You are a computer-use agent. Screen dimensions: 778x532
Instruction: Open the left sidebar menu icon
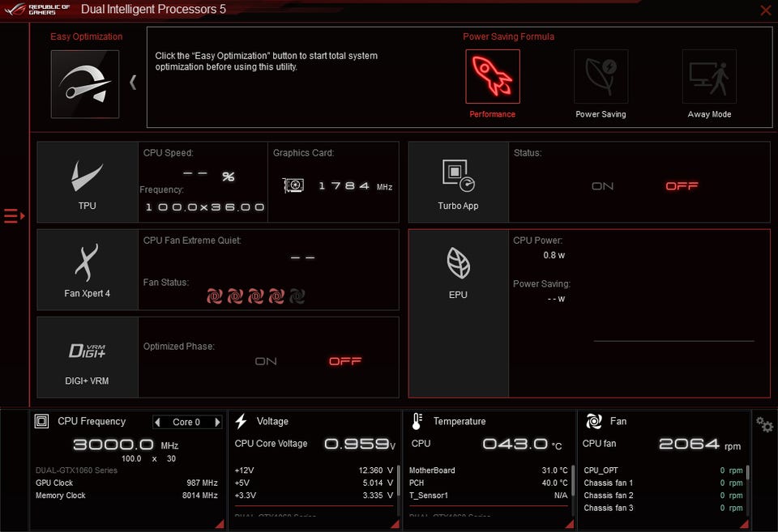(14, 216)
